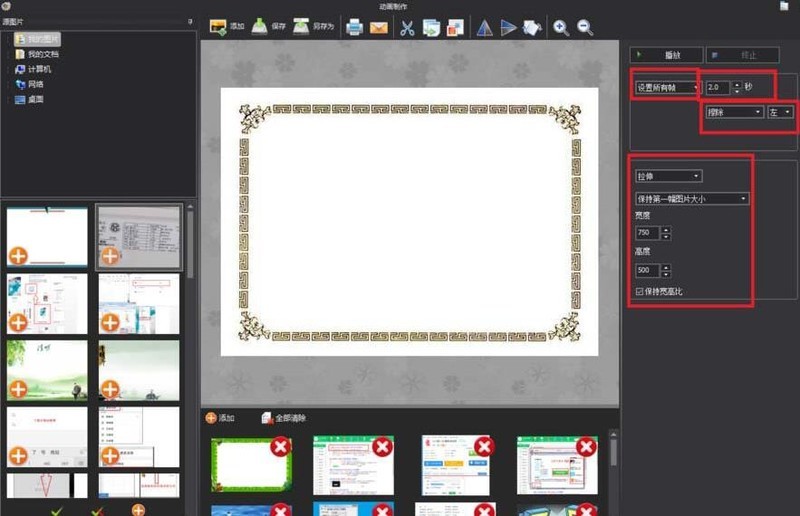800x516 pixels.
Task: Click the 添加 add-image toolbar icon
Action: [x=217, y=27]
